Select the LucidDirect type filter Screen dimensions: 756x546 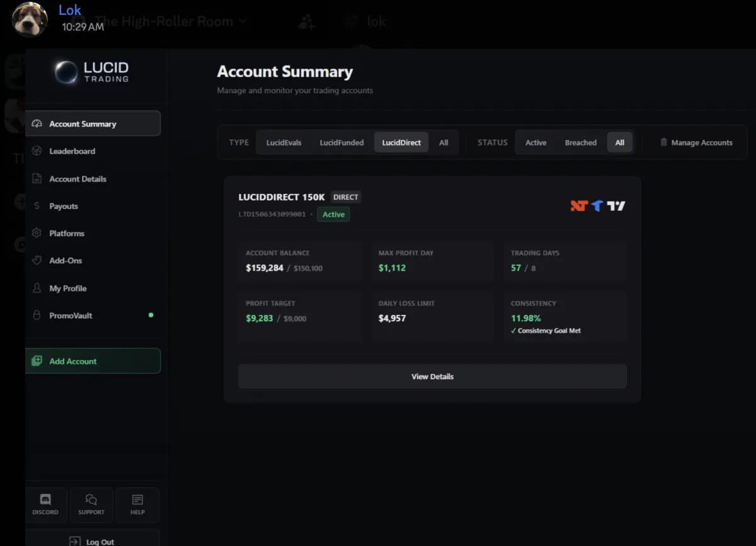point(401,142)
